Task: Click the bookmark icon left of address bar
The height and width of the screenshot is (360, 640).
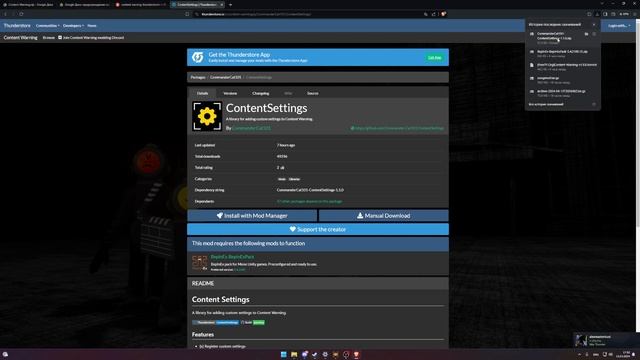Action: [x=187, y=14]
